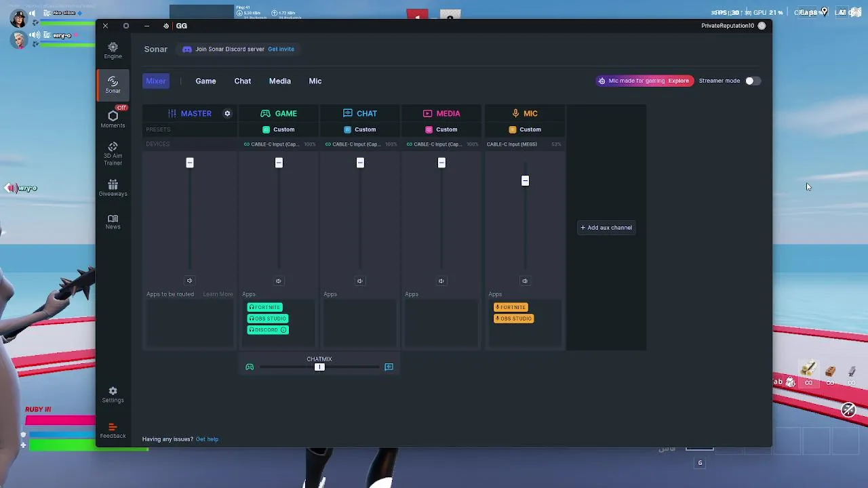Image resolution: width=868 pixels, height=488 pixels.
Task: Switch to the Media tab
Action: tap(279, 81)
